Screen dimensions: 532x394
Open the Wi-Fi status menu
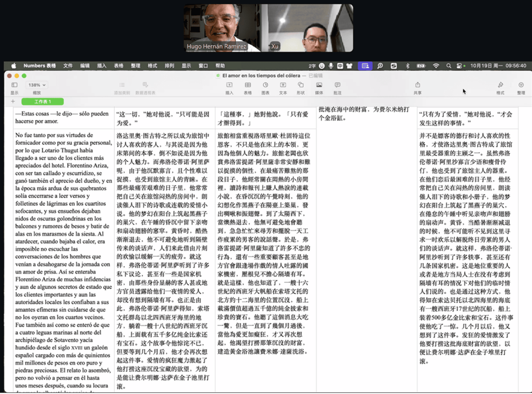[x=436, y=66]
